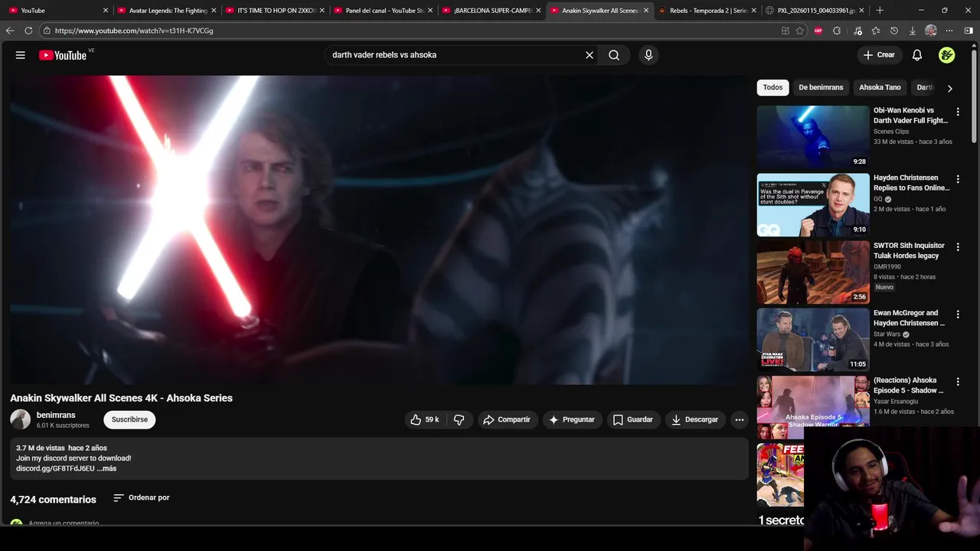This screenshot has height=551, width=980.
Task: Share the video via Compartir
Action: [507, 419]
